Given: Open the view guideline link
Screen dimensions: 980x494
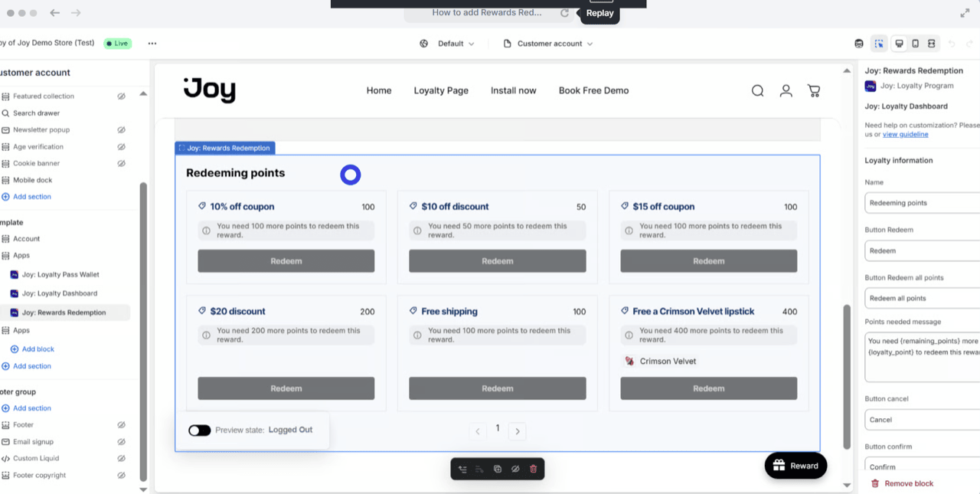Looking at the screenshot, I should pos(905,134).
